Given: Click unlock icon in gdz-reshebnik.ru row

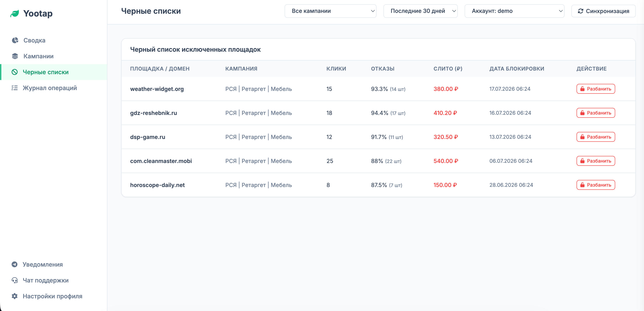Looking at the screenshot, I should click(x=582, y=113).
